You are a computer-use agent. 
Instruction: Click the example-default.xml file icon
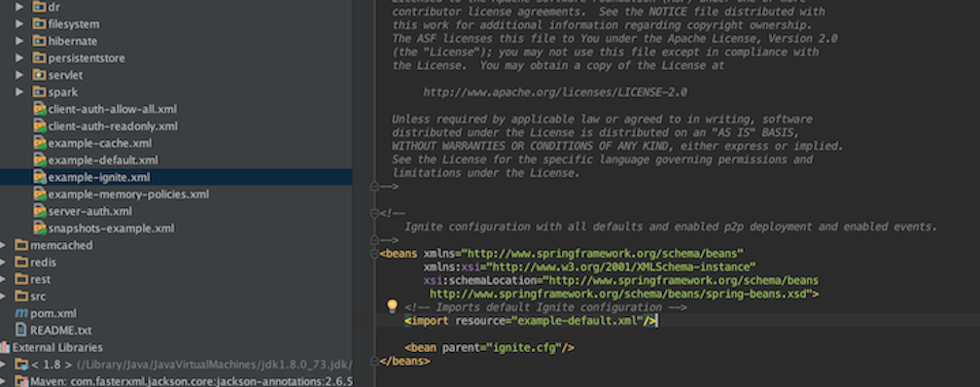39,160
